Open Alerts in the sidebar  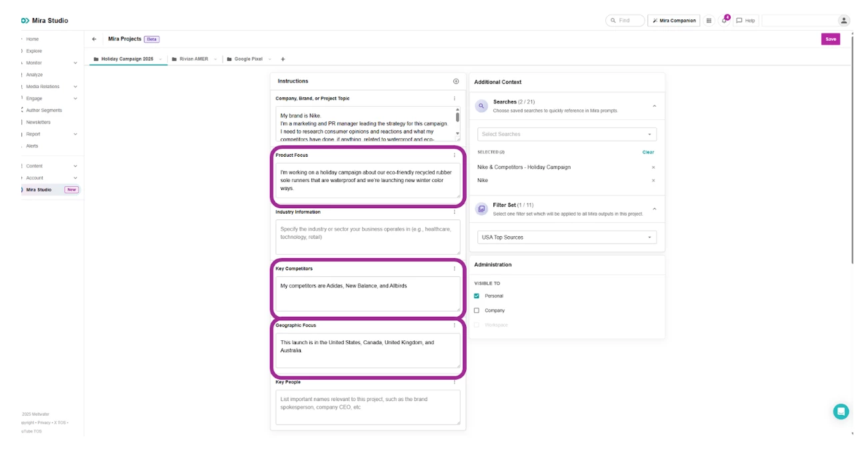click(x=32, y=146)
